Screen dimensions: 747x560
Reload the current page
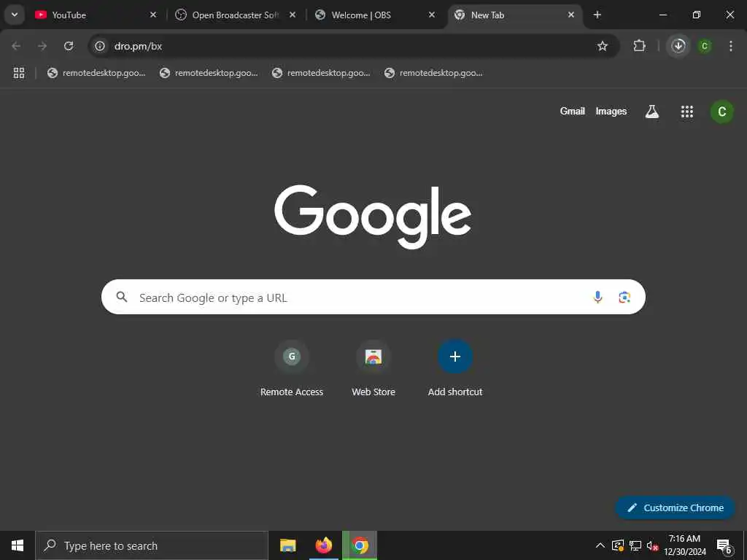[x=69, y=46]
